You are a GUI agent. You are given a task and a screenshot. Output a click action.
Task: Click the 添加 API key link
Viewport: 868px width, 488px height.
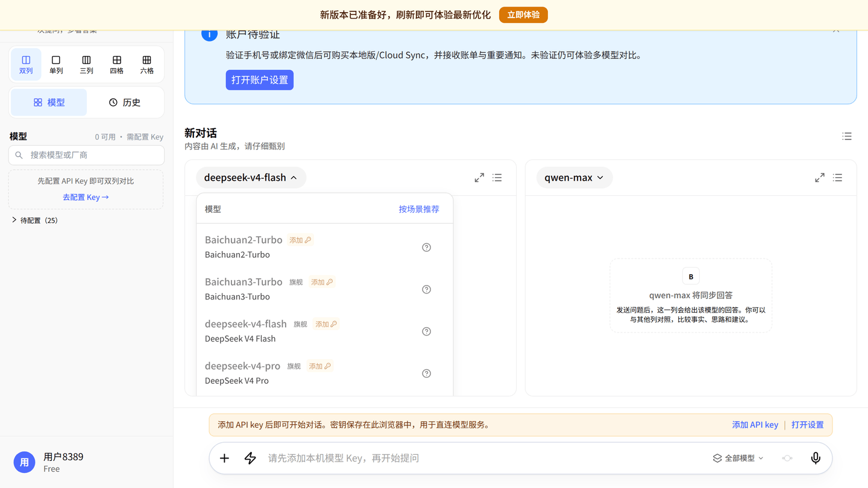tap(755, 425)
